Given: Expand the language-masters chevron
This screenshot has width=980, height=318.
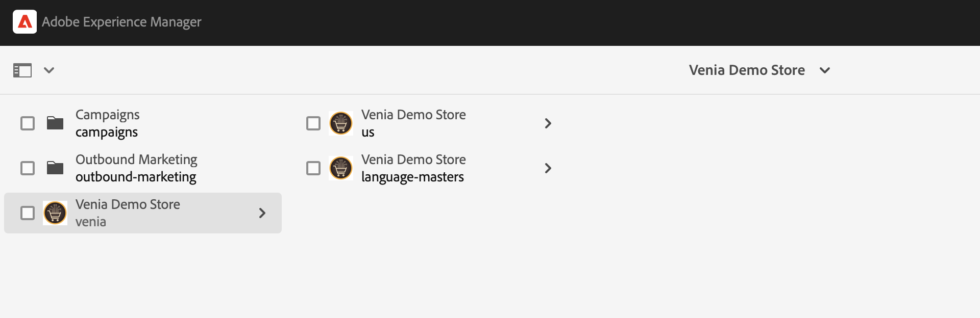Looking at the screenshot, I should point(548,168).
